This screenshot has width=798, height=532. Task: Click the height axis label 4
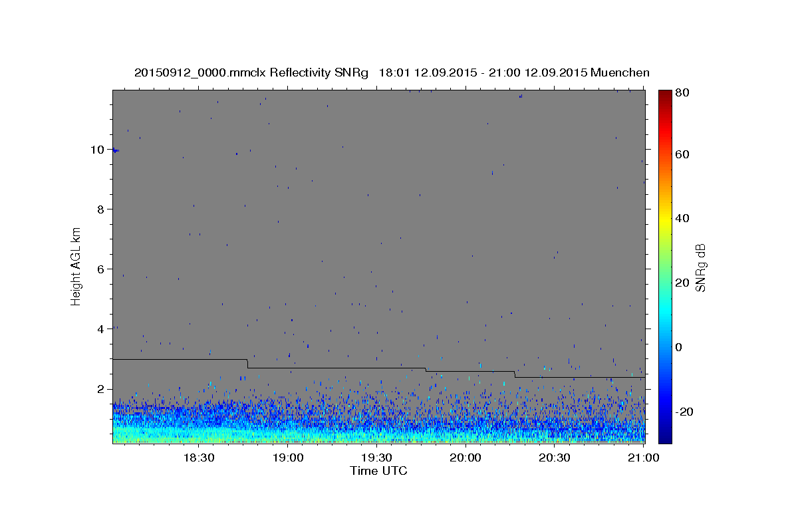(101, 329)
